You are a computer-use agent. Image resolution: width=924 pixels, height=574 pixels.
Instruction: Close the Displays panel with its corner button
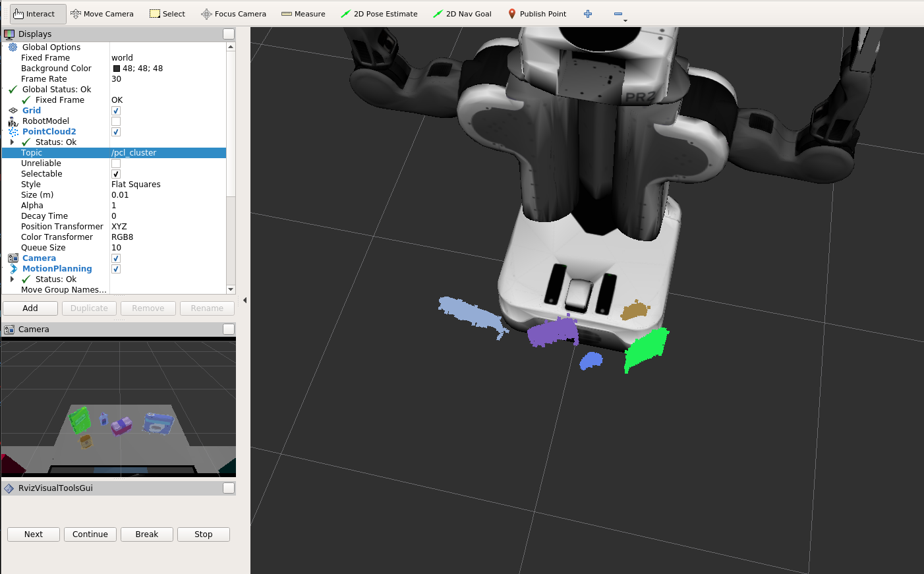[x=229, y=34]
